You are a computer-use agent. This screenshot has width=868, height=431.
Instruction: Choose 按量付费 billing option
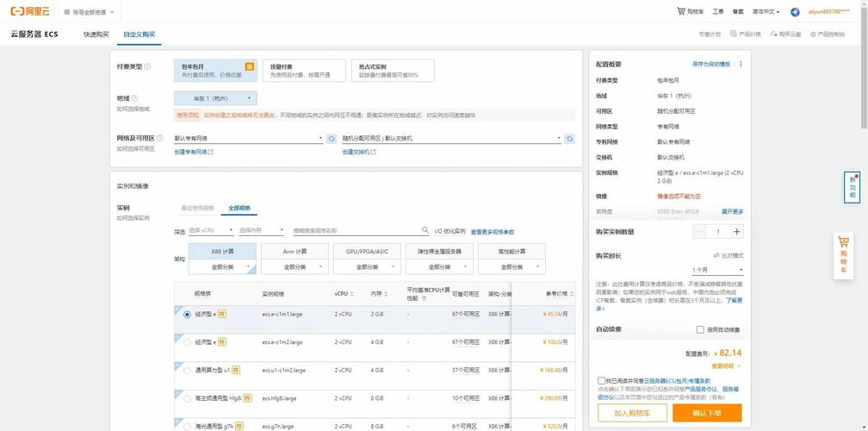coord(304,71)
